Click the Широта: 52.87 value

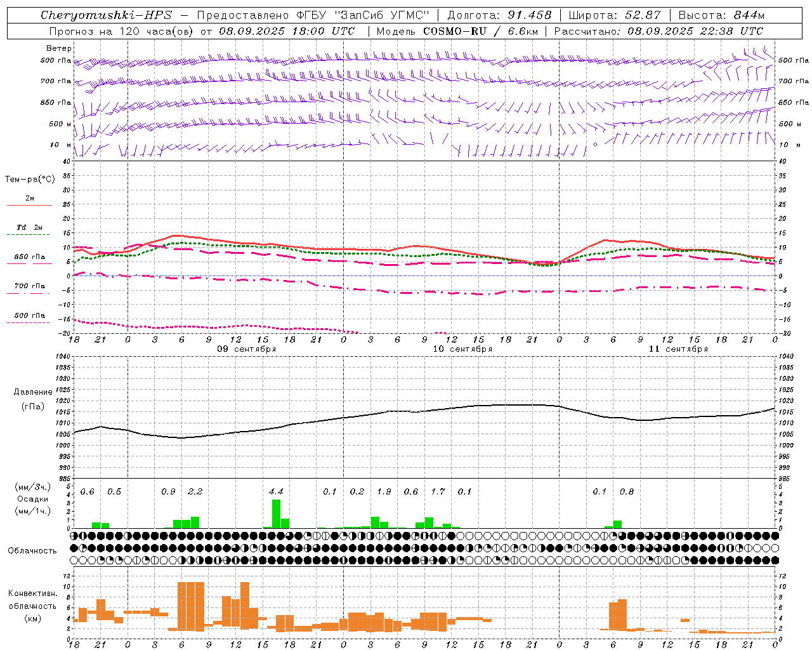(x=615, y=15)
